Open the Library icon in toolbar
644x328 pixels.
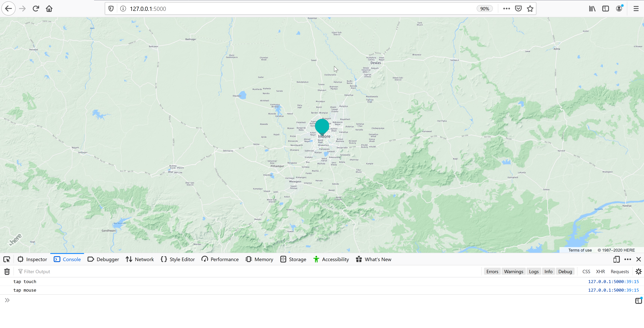click(592, 9)
